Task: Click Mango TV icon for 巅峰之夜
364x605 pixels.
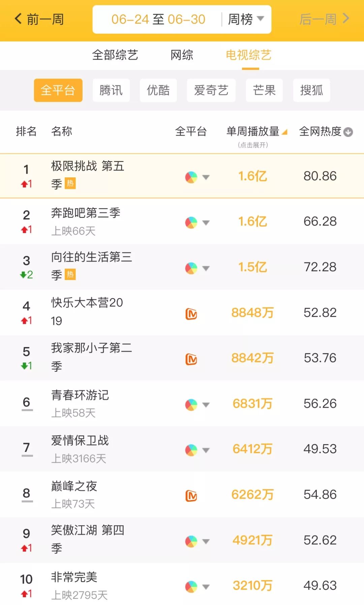Action: (x=191, y=496)
